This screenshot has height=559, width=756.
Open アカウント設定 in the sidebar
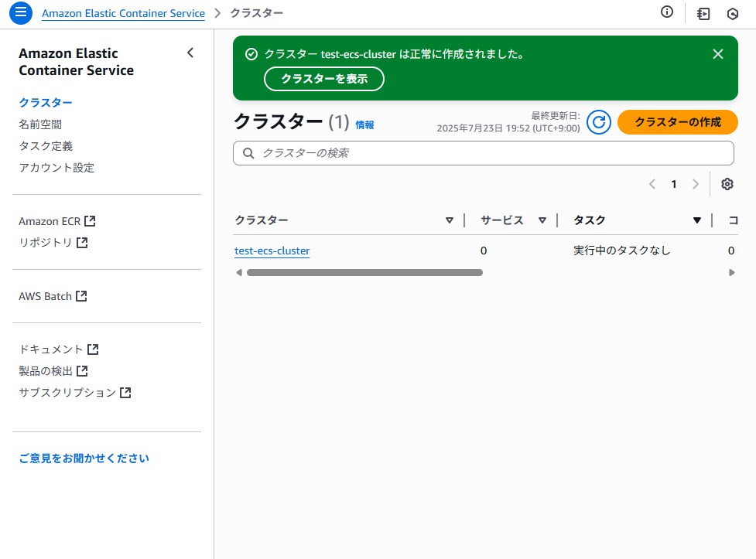click(56, 168)
